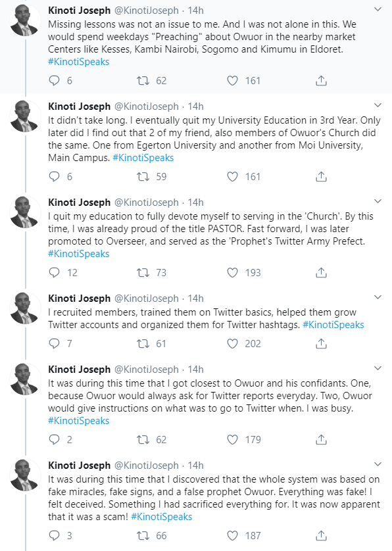Expand options for the Egerton University tweet
Screen dimensions: 392x551
pyautogui.click(x=378, y=105)
